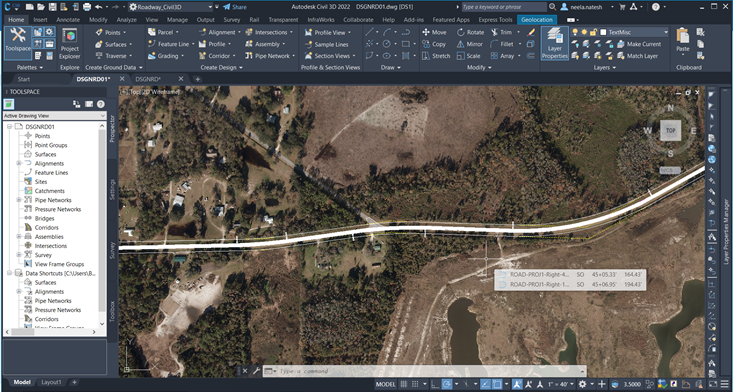
Task: Select the Rotate tool
Action: tap(470, 32)
